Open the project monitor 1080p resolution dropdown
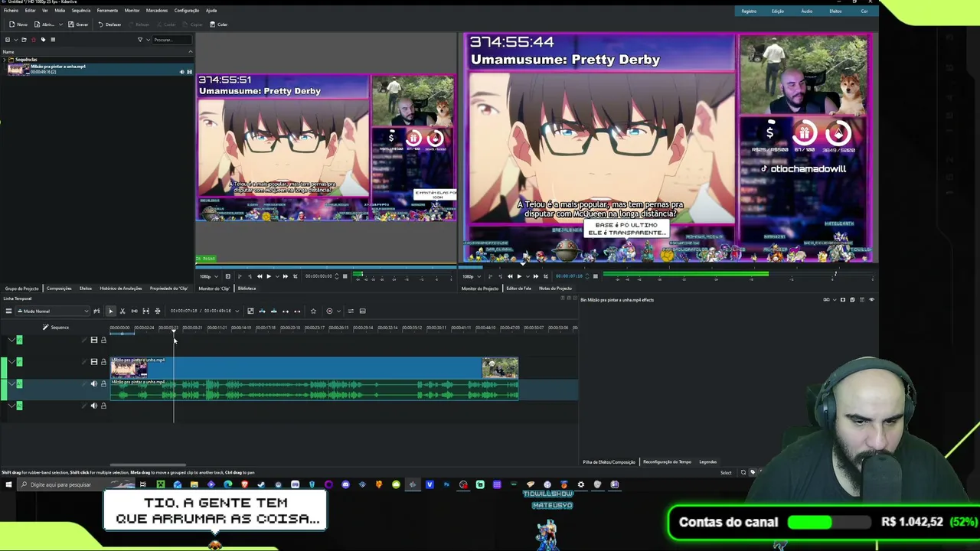The width and height of the screenshot is (980, 551). coord(470,276)
